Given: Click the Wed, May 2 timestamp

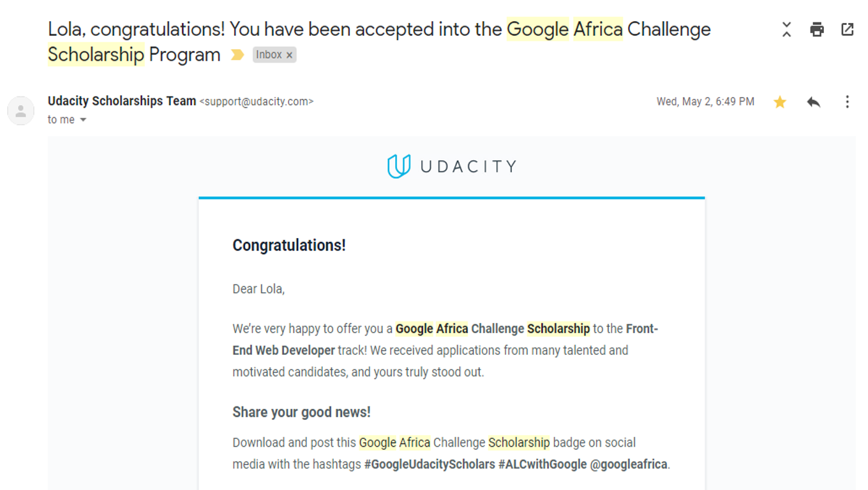Looking at the screenshot, I should [x=705, y=101].
